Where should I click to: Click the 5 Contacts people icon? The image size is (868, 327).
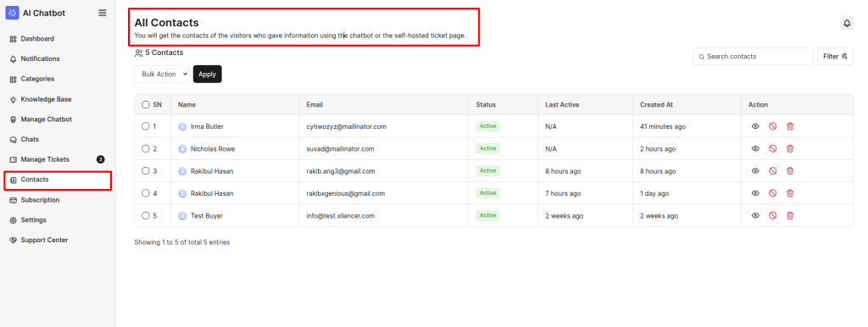[x=138, y=53]
